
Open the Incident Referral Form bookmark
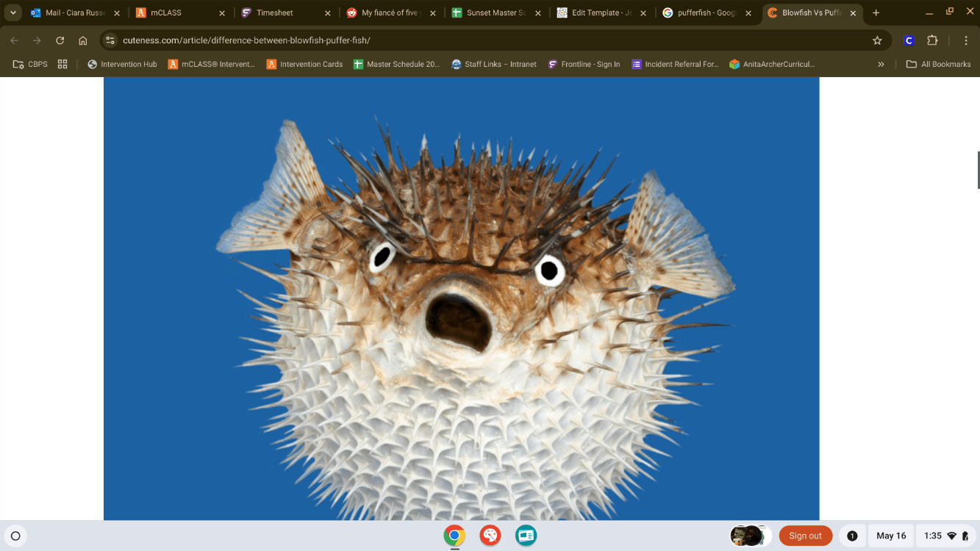point(675,64)
